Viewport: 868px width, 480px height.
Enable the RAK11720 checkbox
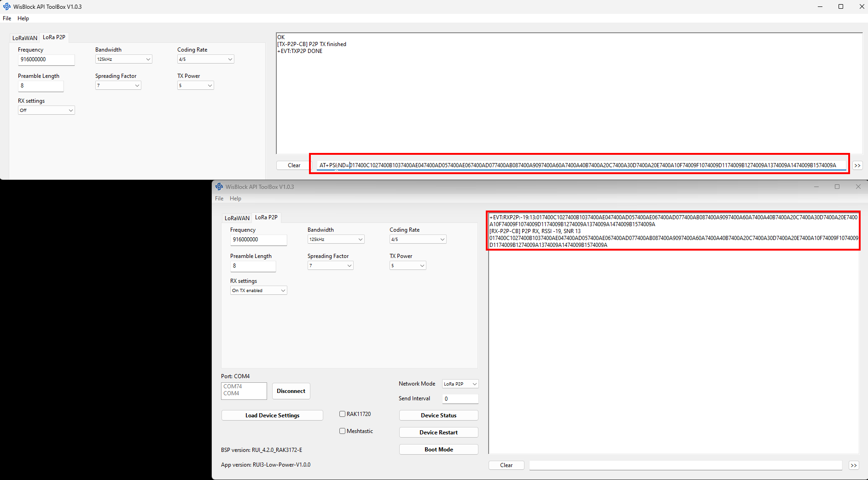342,414
